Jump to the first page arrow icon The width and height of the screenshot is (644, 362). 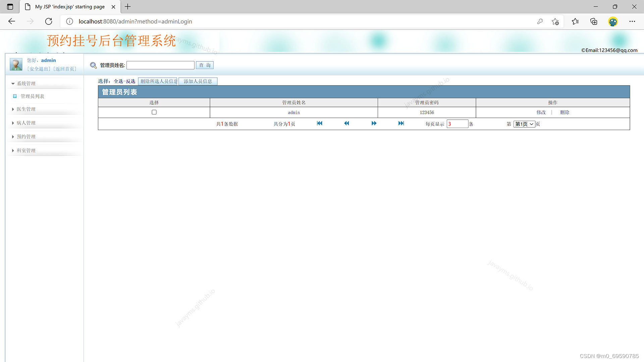[x=319, y=123]
